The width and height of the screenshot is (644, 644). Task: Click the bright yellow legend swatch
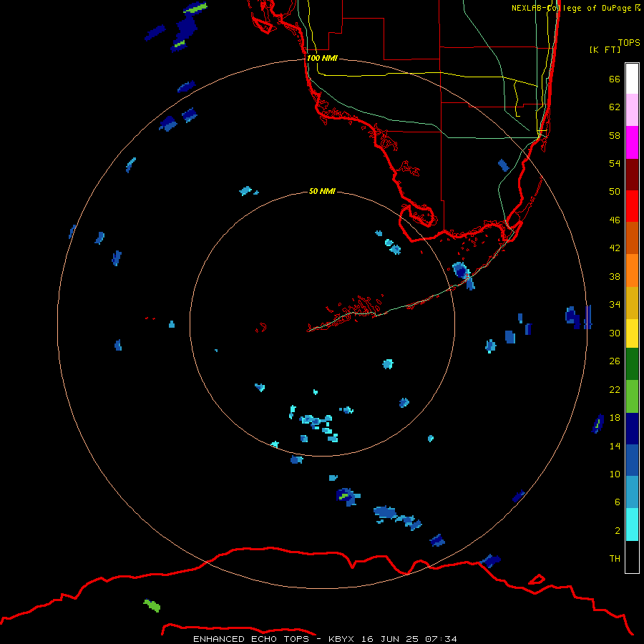(x=632, y=333)
